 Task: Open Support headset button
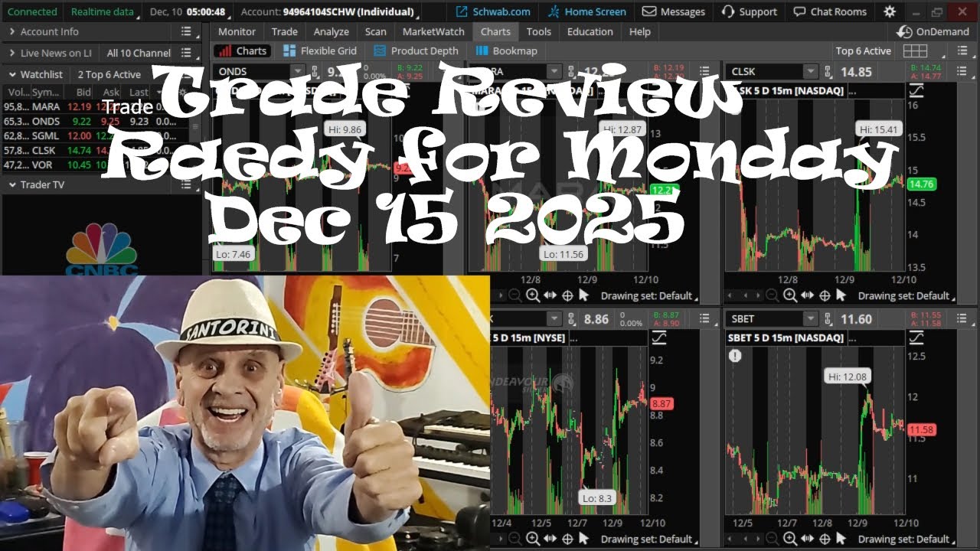pyautogui.click(x=750, y=11)
